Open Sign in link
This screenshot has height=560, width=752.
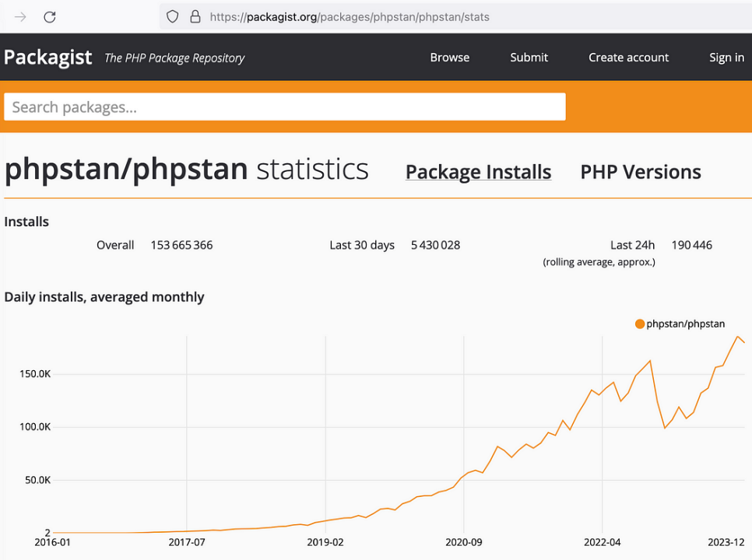(726, 58)
